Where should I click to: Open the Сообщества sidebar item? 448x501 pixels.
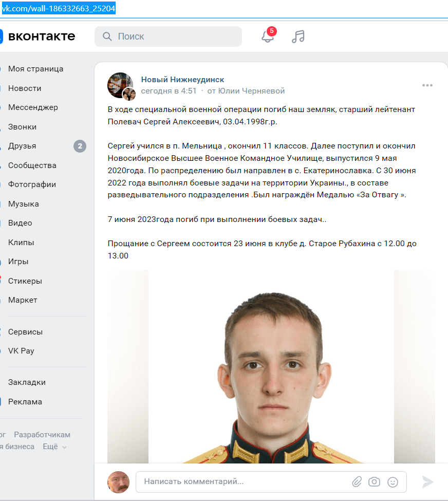coord(32,165)
